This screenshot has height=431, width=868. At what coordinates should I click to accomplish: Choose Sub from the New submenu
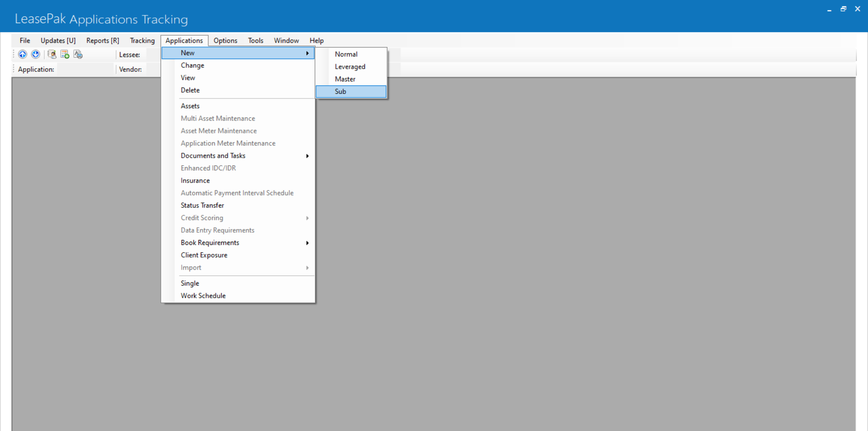point(351,91)
